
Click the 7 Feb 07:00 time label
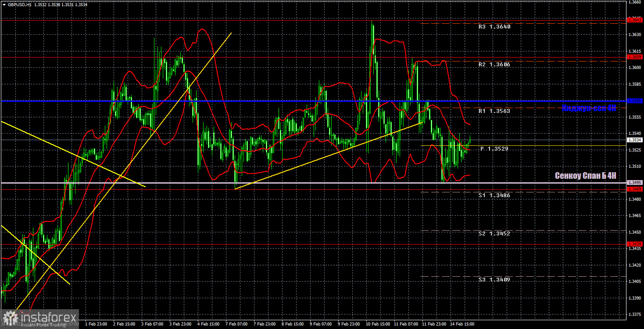click(x=236, y=324)
